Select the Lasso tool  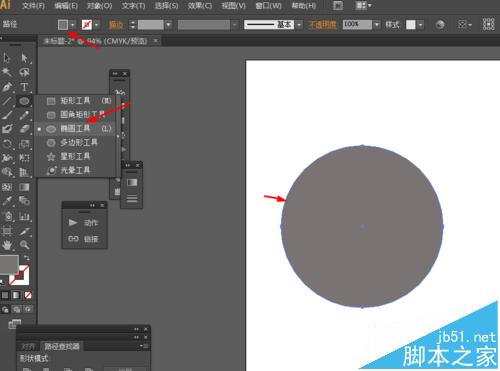[24, 72]
